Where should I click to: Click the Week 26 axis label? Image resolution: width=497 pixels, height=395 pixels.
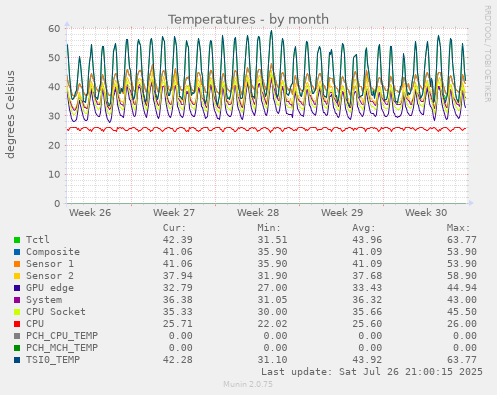click(90, 213)
